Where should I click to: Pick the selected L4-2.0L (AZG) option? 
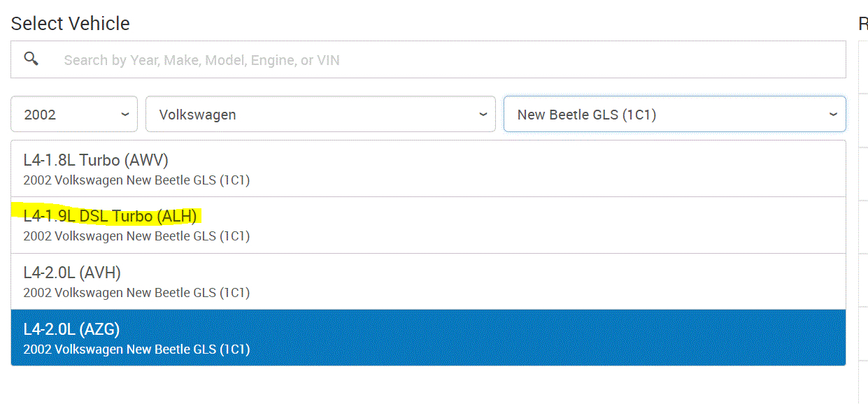pyautogui.click(x=72, y=329)
